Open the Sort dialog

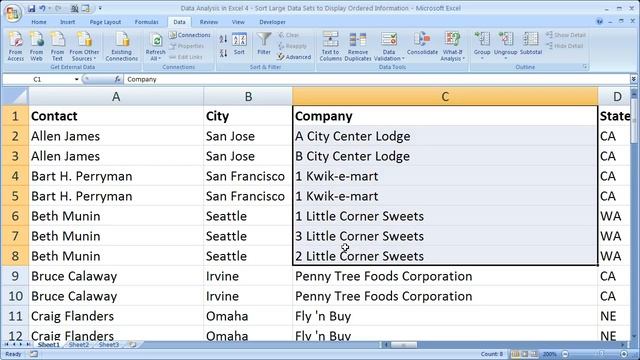tap(239, 44)
